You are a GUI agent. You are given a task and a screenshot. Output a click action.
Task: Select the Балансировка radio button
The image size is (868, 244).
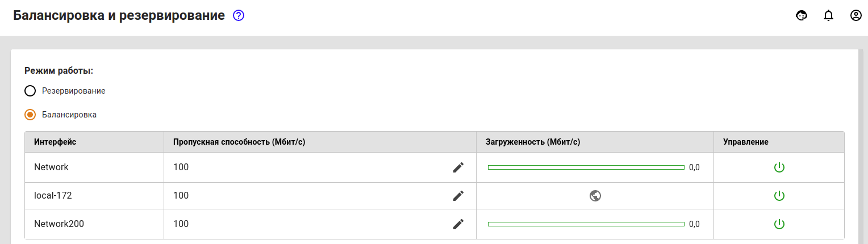[30, 115]
